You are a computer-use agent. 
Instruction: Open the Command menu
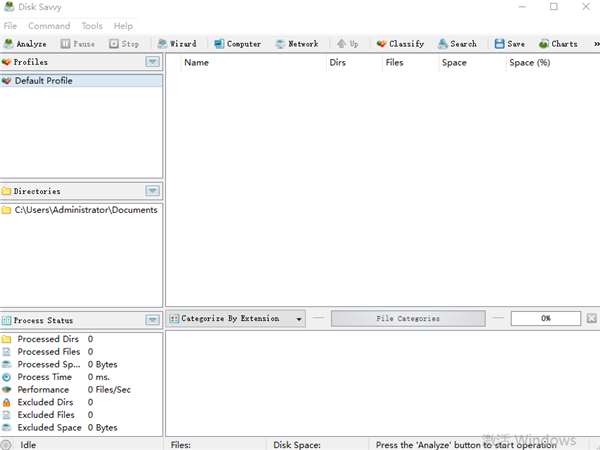click(x=49, y=26)
